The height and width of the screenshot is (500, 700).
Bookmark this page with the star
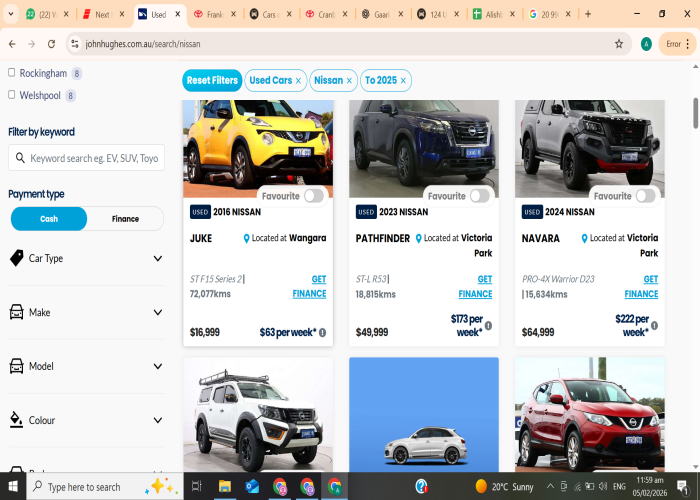619,44
